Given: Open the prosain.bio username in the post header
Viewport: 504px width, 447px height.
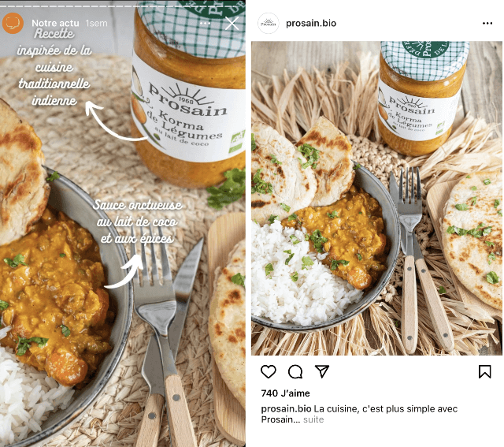Looking at the screenshot, I should coord(311,23).
